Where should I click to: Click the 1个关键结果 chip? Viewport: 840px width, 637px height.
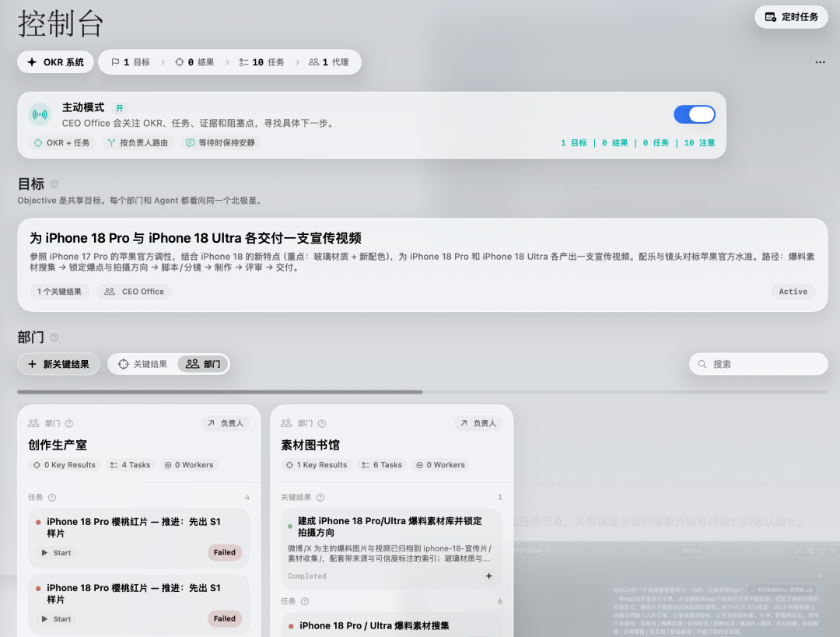[59, 292]
